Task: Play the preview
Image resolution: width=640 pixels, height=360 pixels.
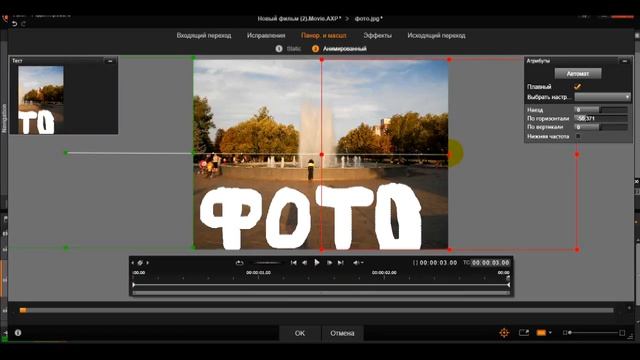Action: pyautogui.click(x=317, y=262)
